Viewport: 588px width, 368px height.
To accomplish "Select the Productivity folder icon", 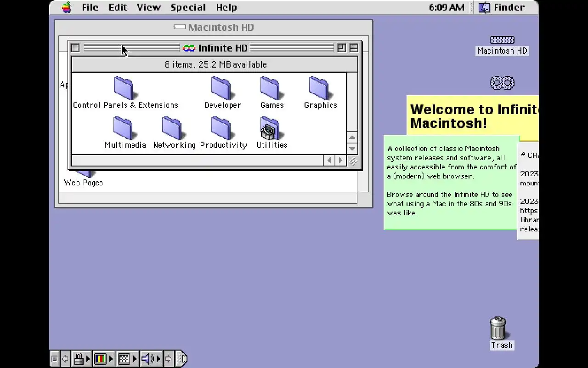I will tap(221, 127).
